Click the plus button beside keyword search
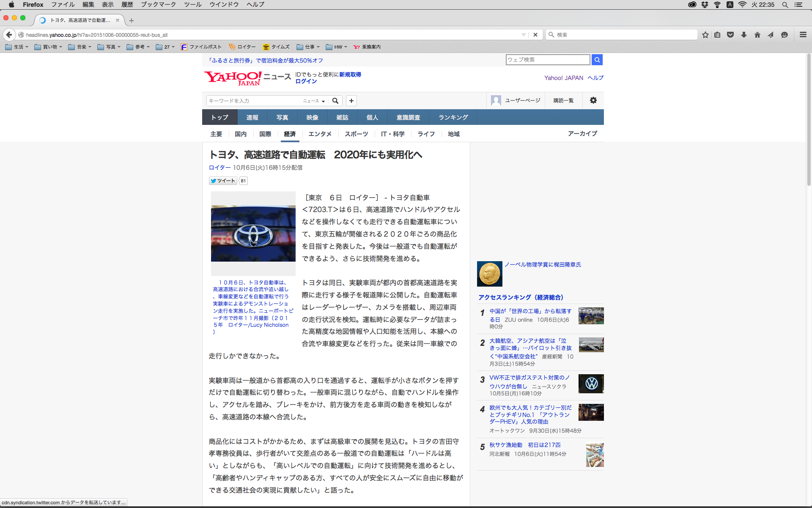The image size is (812, 508). click(351, 101)
